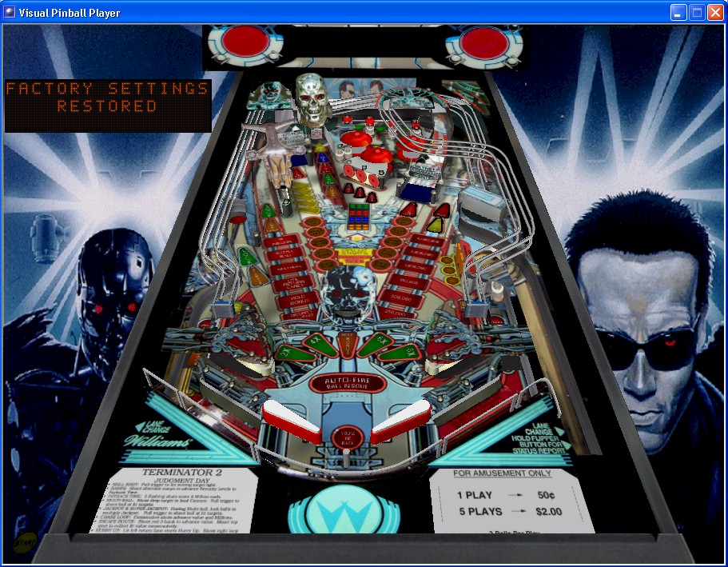This screenshot has height=567, width=728.
Task: Click the red EXTRA BALL award bar
Action: [x=284, y=254]
